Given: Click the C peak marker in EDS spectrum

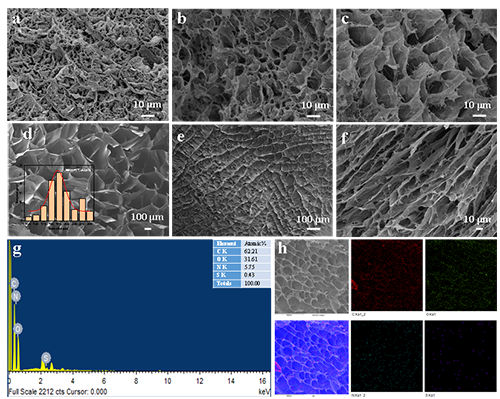Looking at the screenshot, I should pos(14,284).
